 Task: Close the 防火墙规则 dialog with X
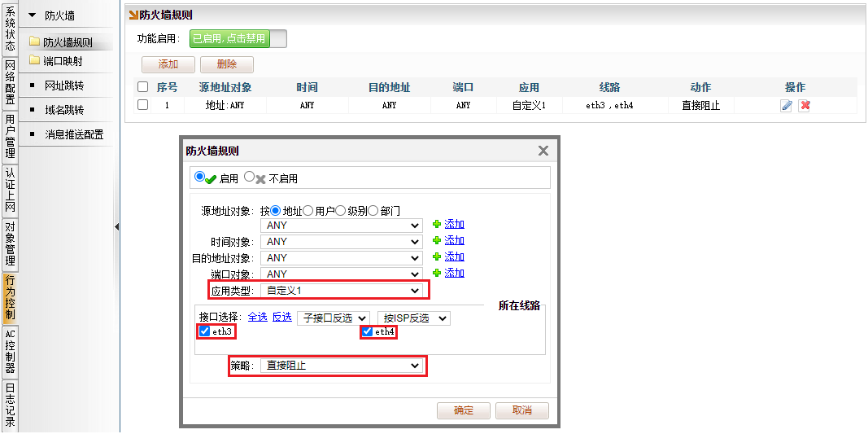point(543,151)
